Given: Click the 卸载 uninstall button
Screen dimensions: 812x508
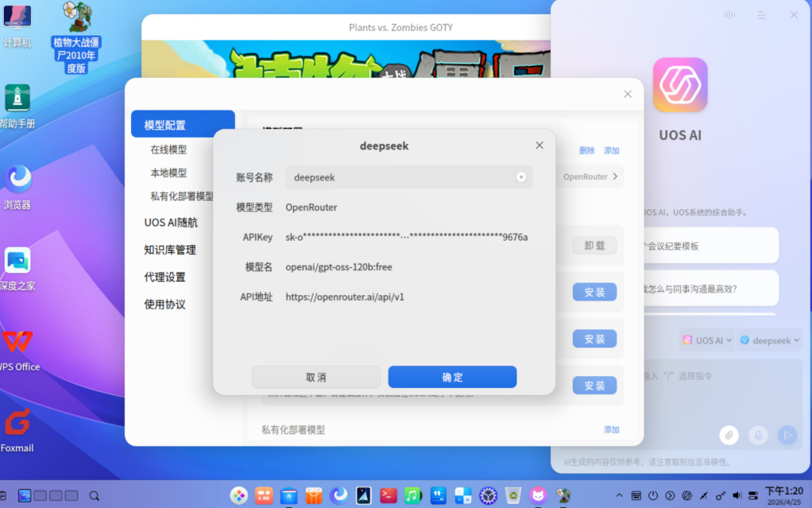Looking at the screenshot, I should click(x=594, y=245).
